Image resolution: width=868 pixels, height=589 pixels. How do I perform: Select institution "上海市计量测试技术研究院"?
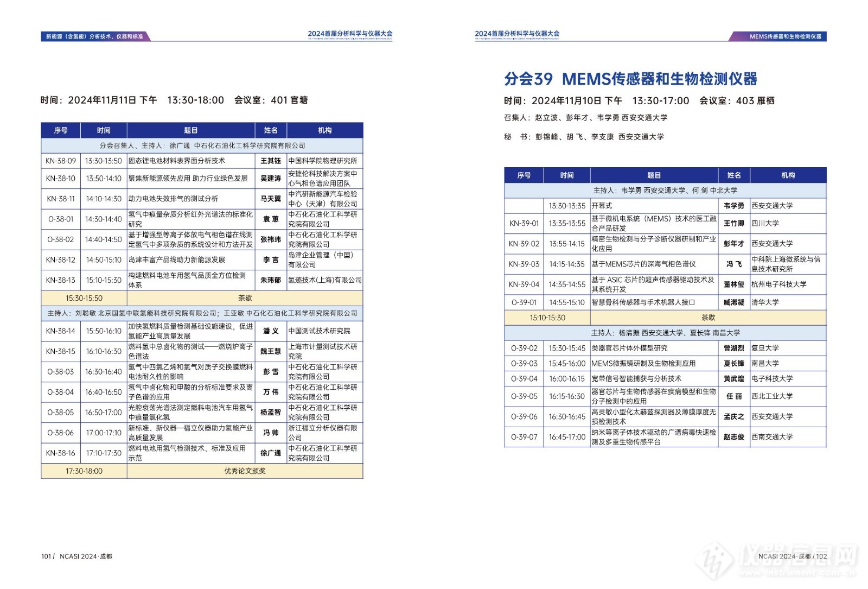click(x=323, y=351)
